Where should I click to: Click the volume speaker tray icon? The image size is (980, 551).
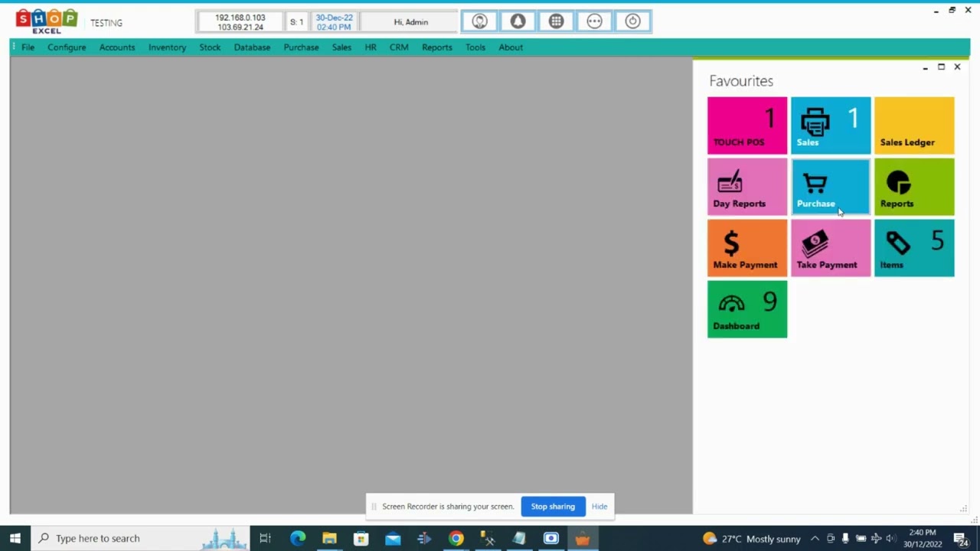point(890,538)
